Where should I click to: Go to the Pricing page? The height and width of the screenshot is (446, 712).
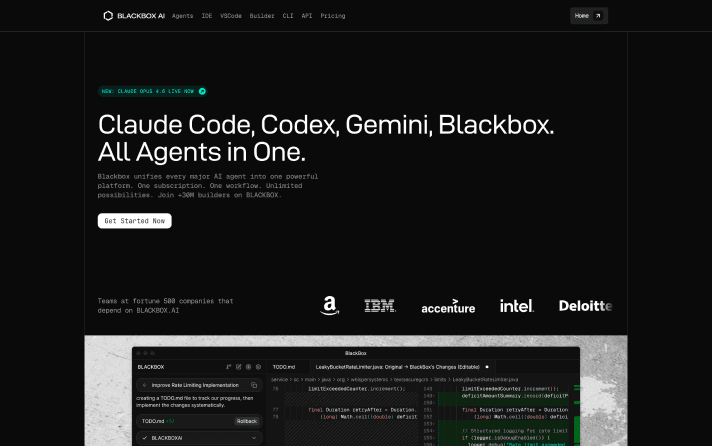333,16
